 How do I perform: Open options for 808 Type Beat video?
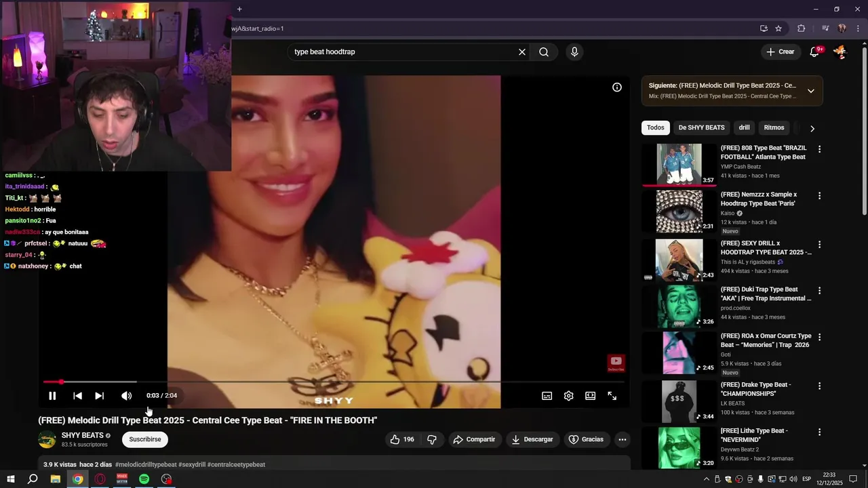[819, 149]
